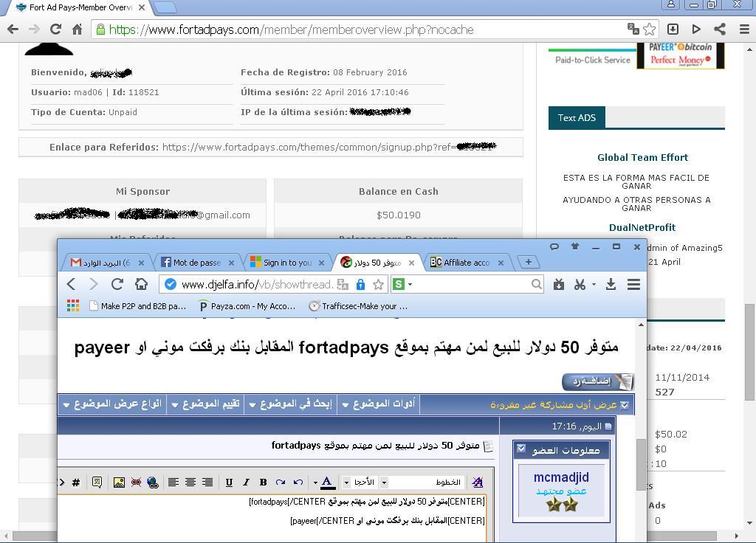Reload the djelfa.info page
Viewport: 756px width, 543px height.
pos(117,284)
